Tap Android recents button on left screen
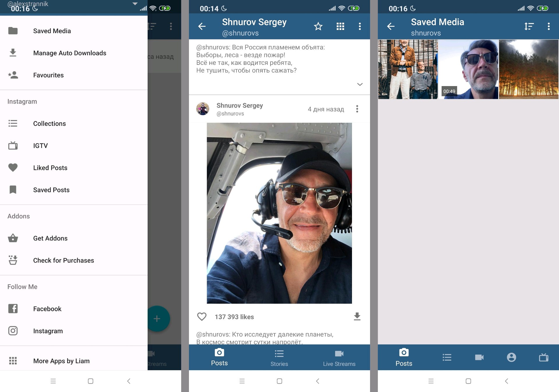 (53, 381)
